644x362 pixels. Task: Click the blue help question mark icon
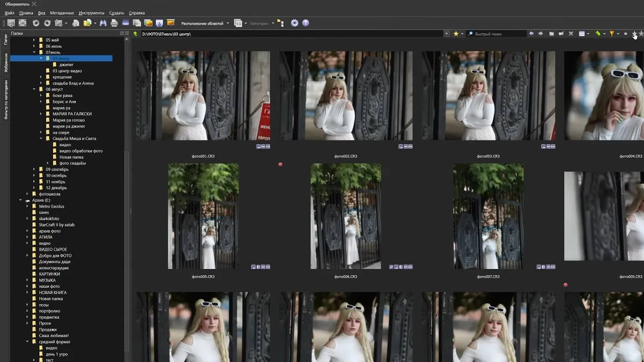tap(306, 23)
